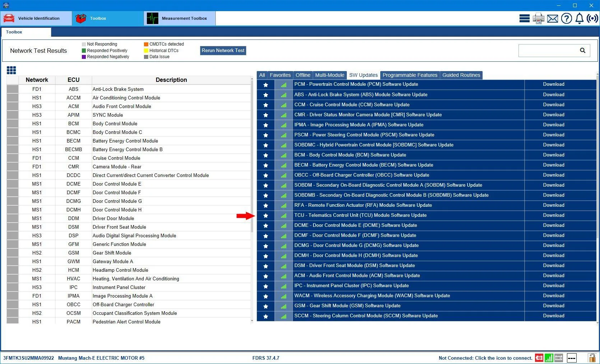The width and height of the screenshot is (600, 364).
Task: Switch layout using the grid view icon
Action: (11, 70)
